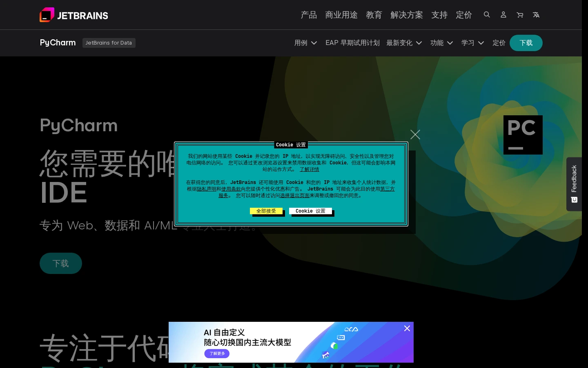
Task: Open 使用条款 link
Action: point(231,189)
